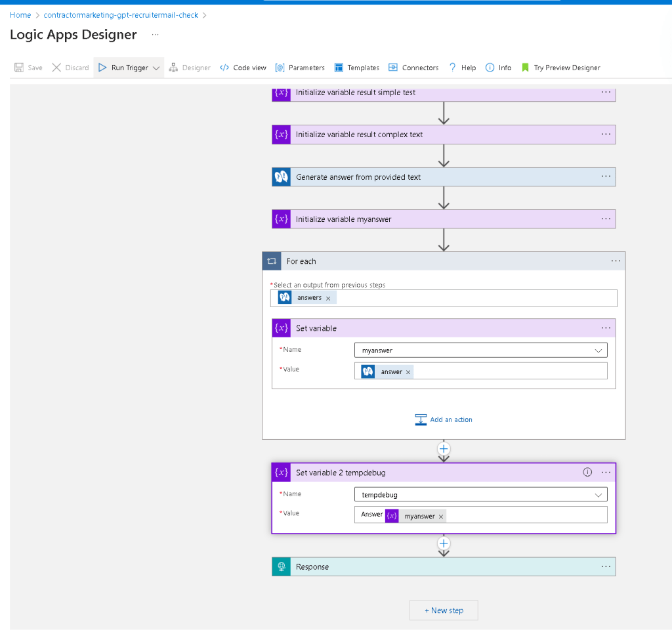Click the For each loop icon
This screenshot has height=636, width=672.
coord(272,261)
